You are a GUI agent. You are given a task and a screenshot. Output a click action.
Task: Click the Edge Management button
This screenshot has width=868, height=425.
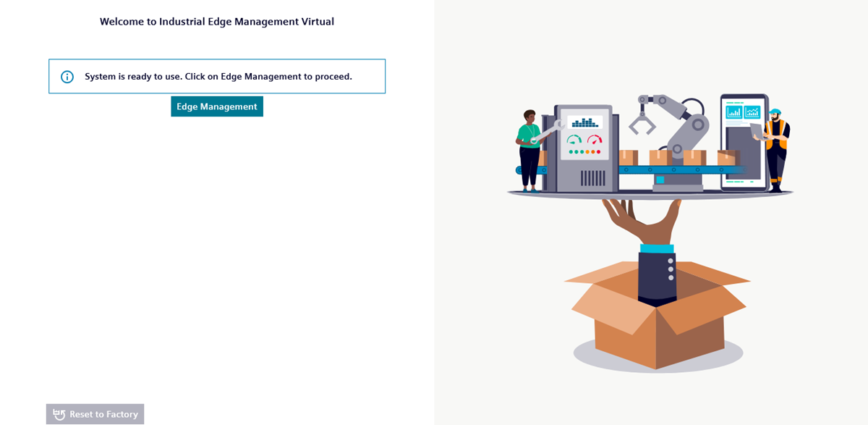click(x=217, y=106)
